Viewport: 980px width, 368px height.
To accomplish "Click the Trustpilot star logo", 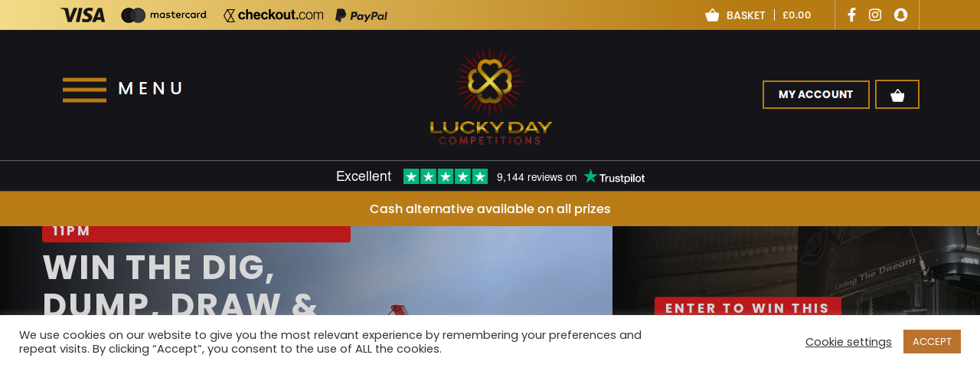I will click(614, 177).
